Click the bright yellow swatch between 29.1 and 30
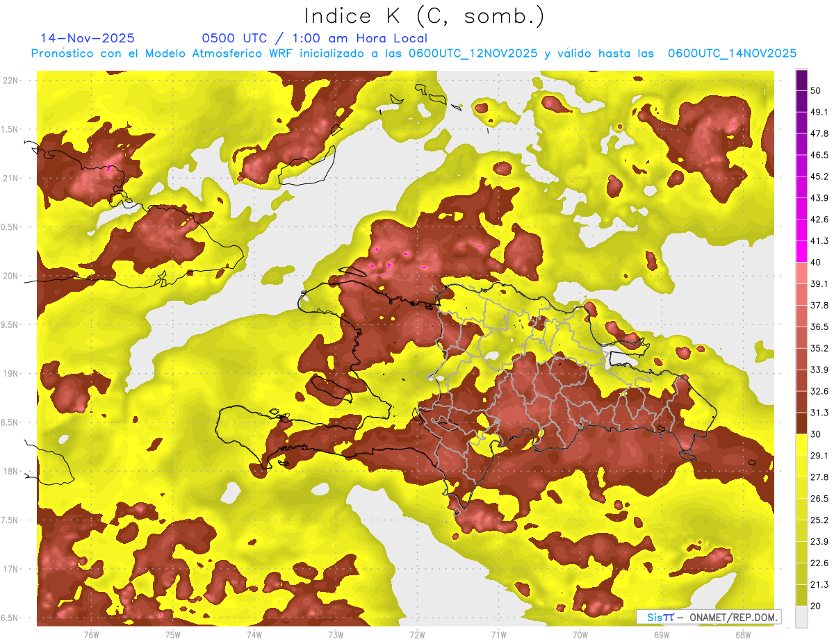Screen dimensions: 834x644 pyautogui.click(x=801, y=445)
